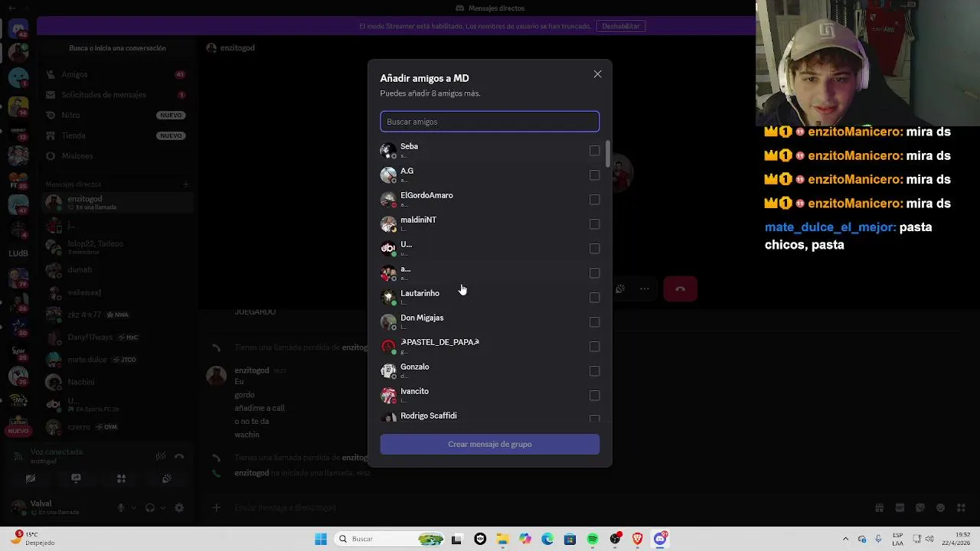Select ElGordoAmaro's checkbox
The image size is (980, 551).
tap(594, 200)
